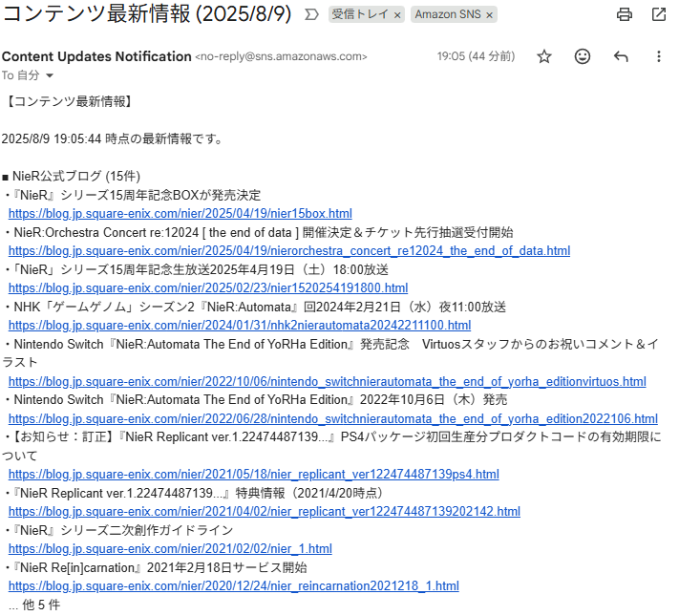Expand recipient details next to To 自分
The image size is (679, 616).
coord(50,75)
